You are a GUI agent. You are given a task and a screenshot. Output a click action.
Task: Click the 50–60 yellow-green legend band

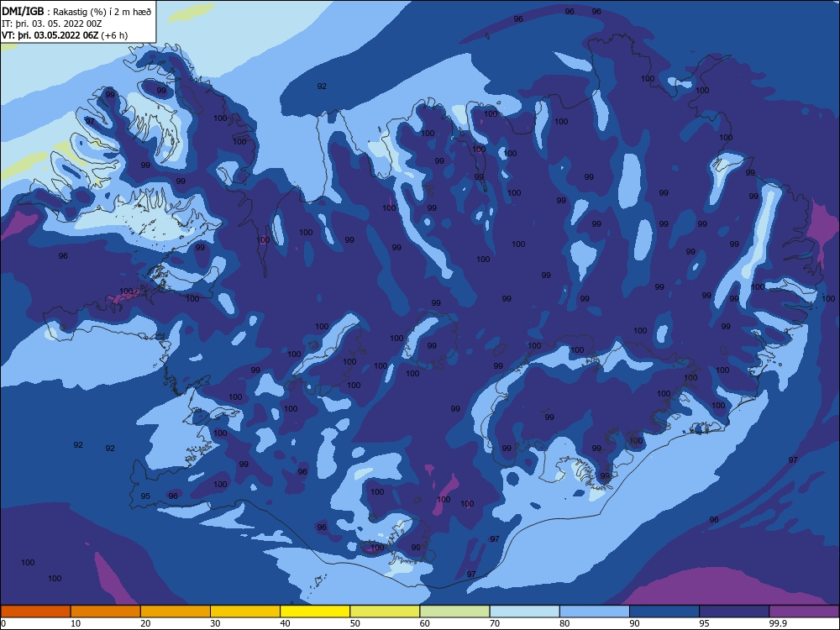[385, 612]
